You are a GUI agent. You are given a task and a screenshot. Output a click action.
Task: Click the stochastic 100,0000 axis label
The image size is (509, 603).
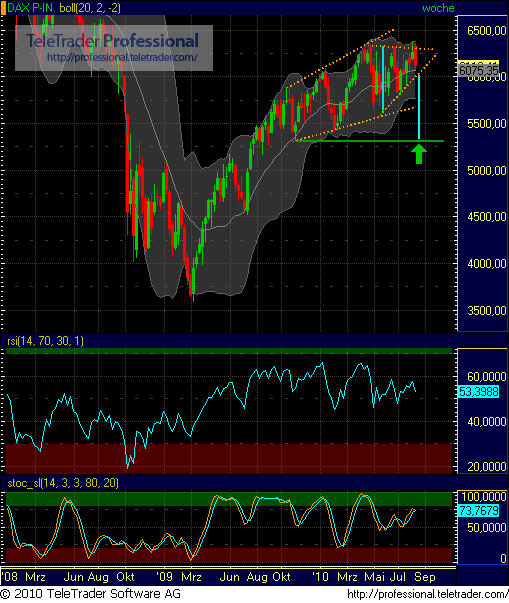pos(484,496)
